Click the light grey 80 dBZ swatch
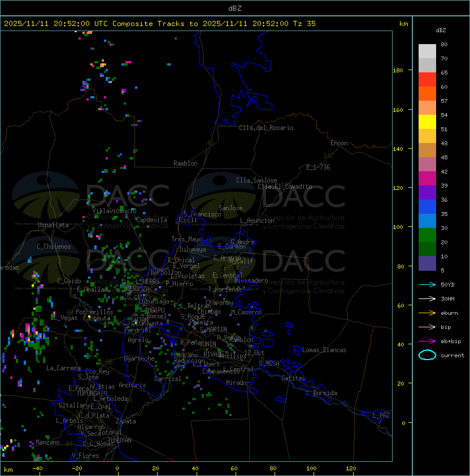Screen dimensions: 470x476 [x=427, y=51]
